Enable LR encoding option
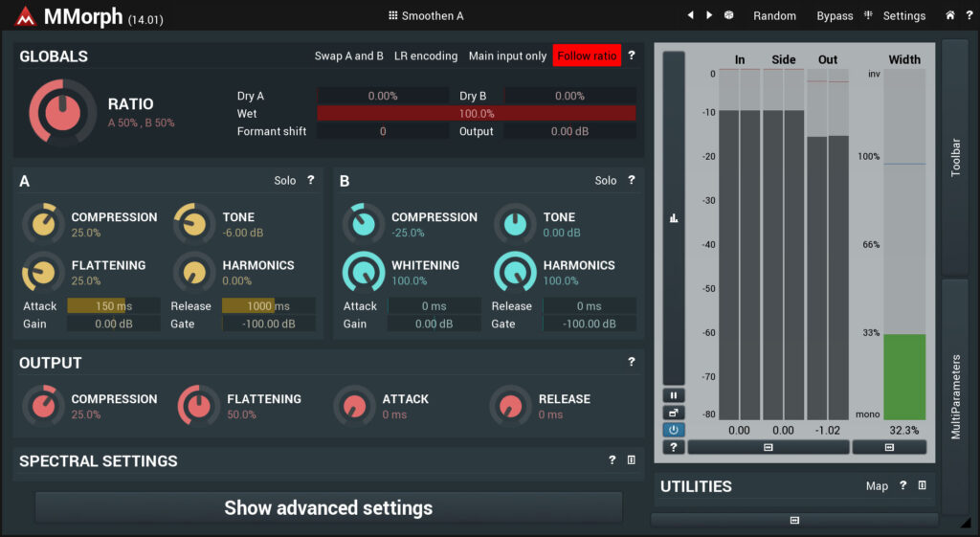 (426, 56)
